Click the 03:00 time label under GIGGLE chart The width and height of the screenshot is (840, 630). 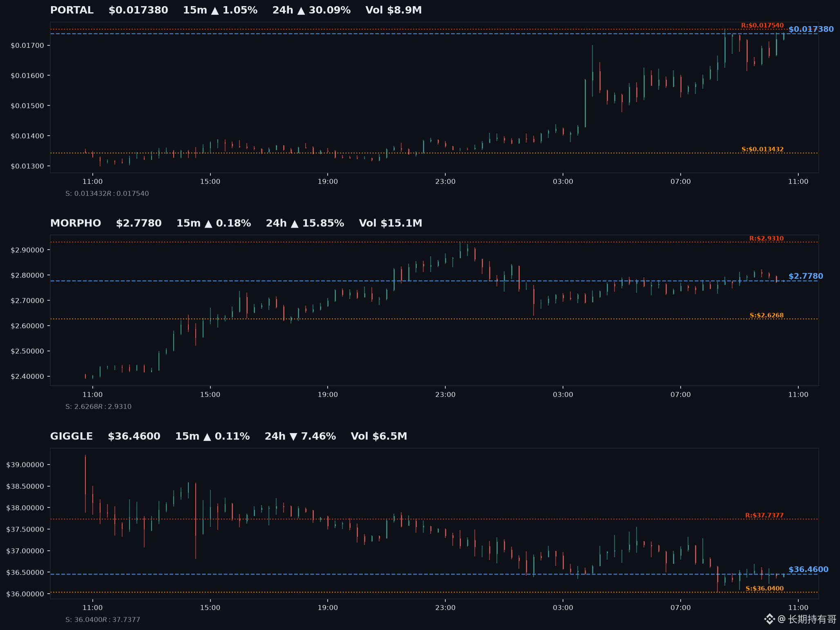tap(563, 608)
